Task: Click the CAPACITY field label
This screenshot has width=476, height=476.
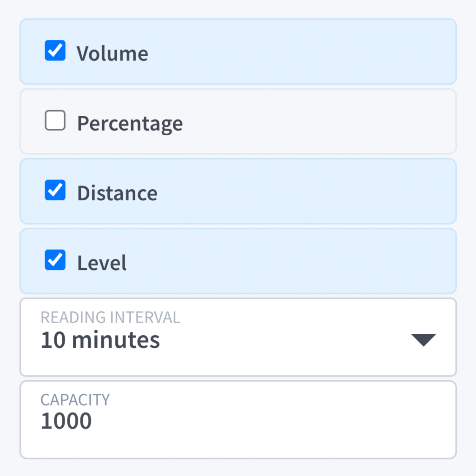Action: tap(75, 400)
